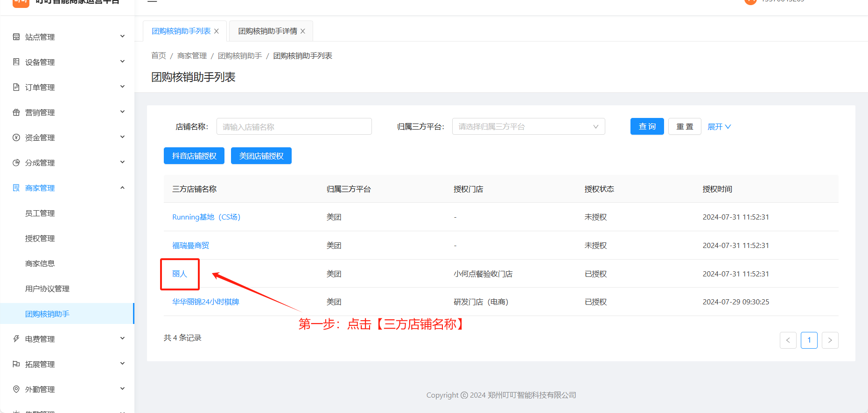The width and height of the screenshot is (868, 413).
Task: Open 员工管理 in the sidebar
Action: 40,213
